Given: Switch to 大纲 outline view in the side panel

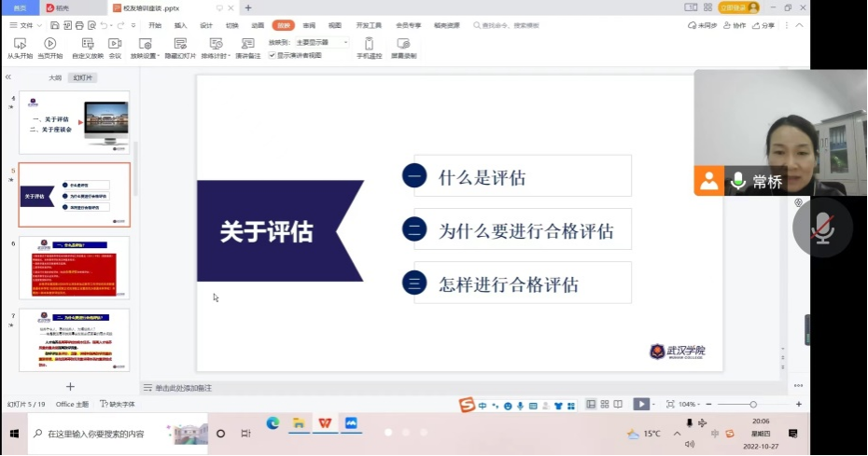Looking at the screenshot, I should point(55,77).
